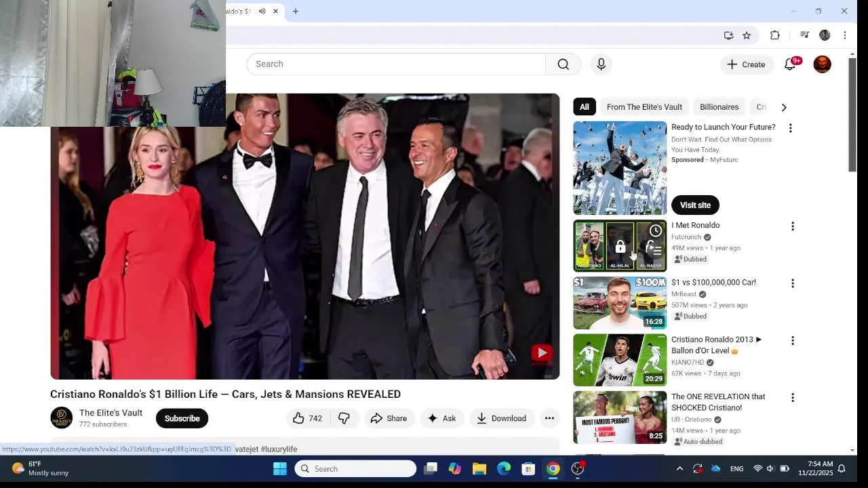Click the page vertical scrollbar
Image resolution: width=868 pixels, height=488 pixels.
click(x=852, y=115)
